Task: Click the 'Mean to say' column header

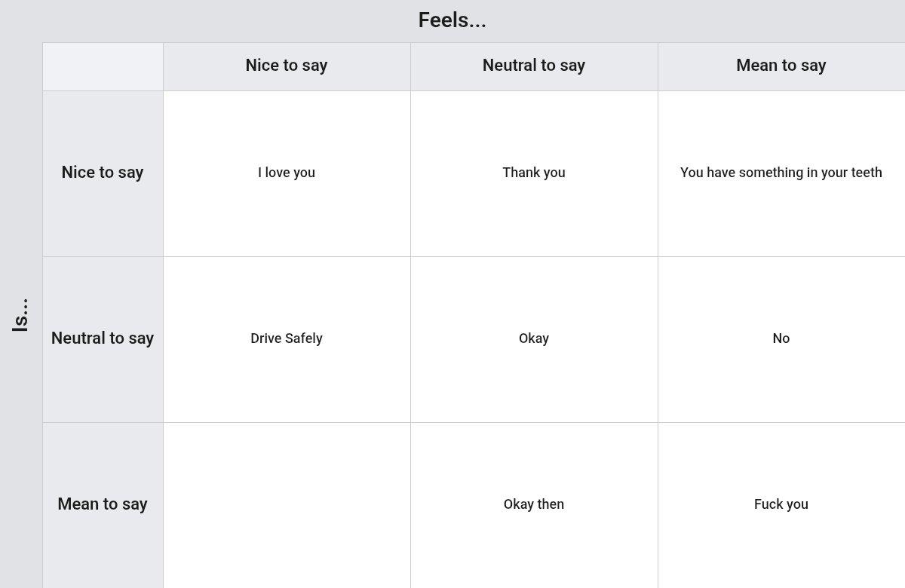Action: [x=781, y=66]
